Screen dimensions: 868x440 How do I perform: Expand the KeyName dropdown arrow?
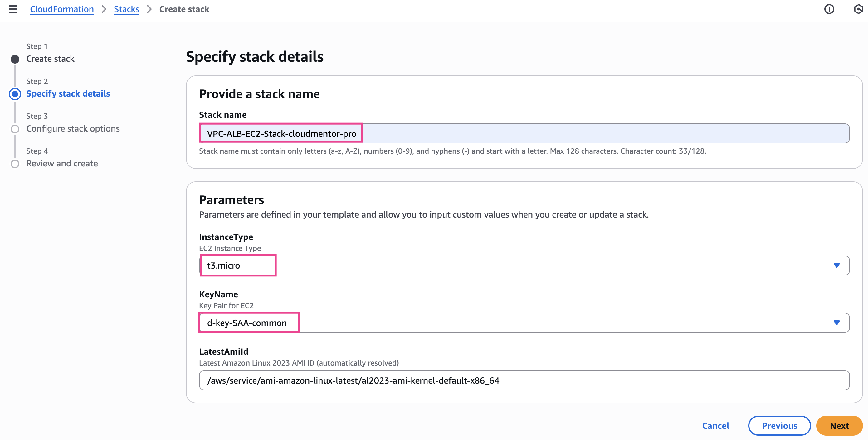tap(836, 323)
